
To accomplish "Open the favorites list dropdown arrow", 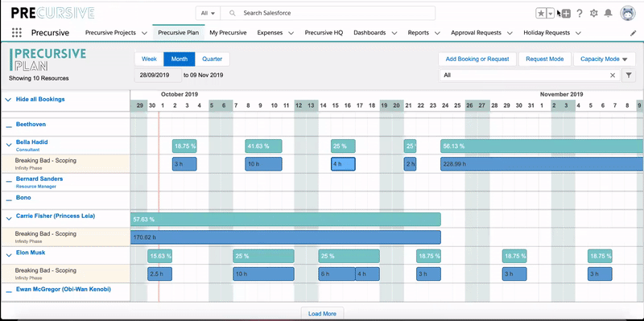I will pyautogui.click(x=551, y=13).
